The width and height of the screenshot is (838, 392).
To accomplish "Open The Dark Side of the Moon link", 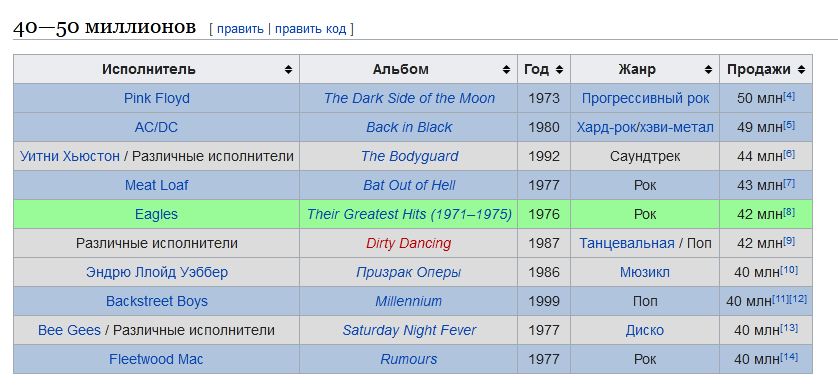I will tap(409, 98).
